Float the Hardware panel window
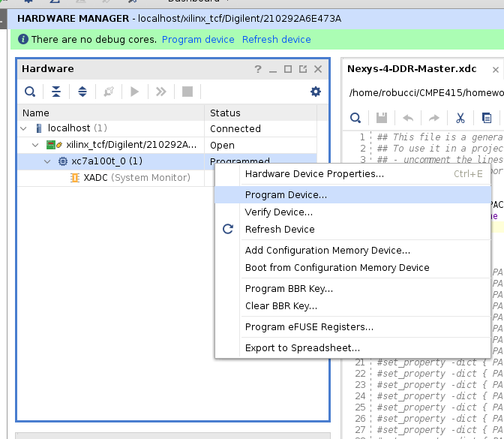The image size is (504, 439). coord(303,69)
